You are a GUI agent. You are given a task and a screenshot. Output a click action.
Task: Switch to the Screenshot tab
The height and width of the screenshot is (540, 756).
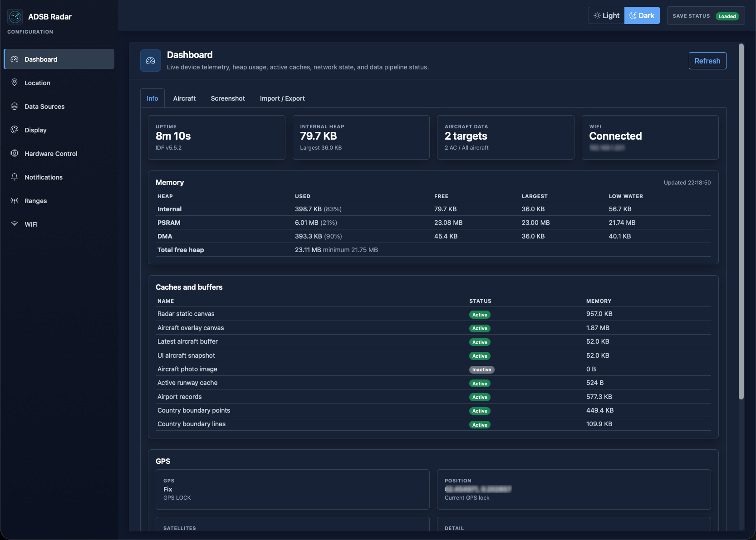coord(228,98)
